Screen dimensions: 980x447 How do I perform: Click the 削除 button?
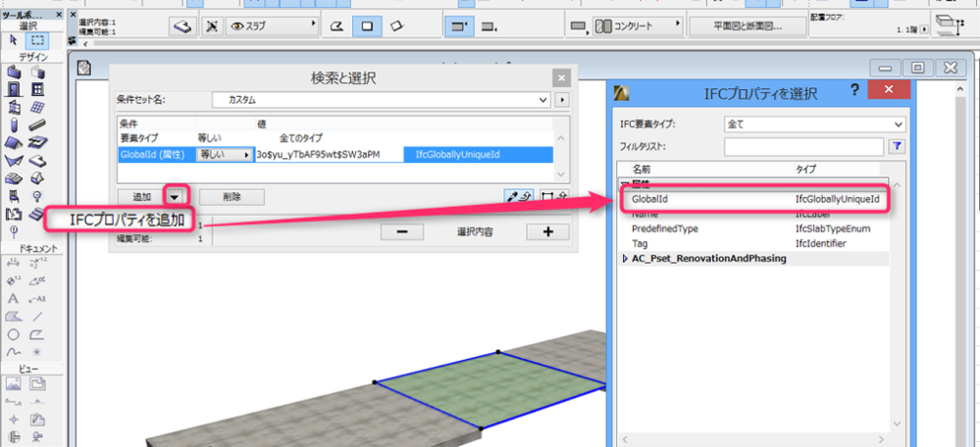(x=232, y=197)
